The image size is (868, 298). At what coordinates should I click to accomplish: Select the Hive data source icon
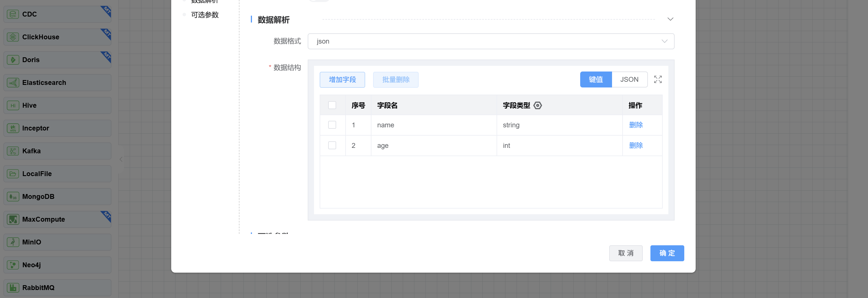[x=13, y=105]
